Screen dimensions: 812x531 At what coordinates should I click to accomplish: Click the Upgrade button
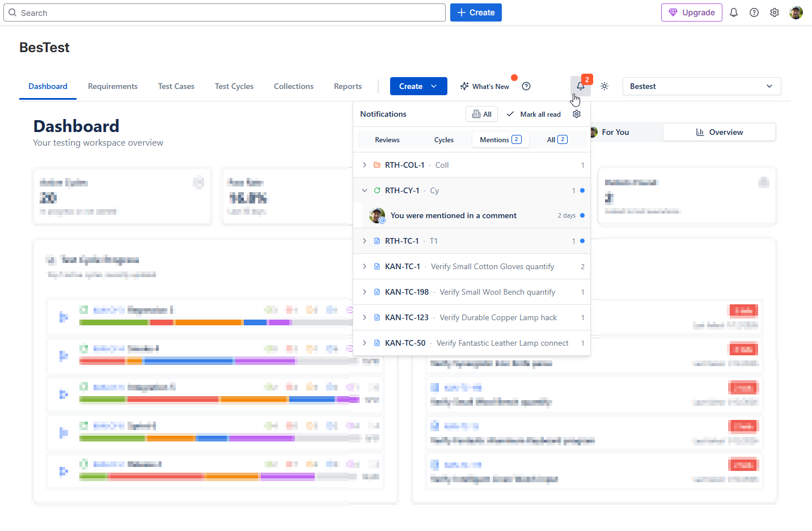(x=691, y=12)
